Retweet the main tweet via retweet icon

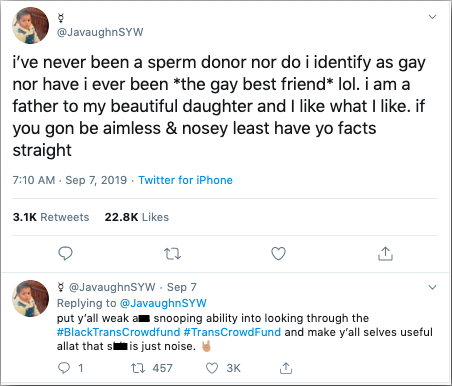point(173,254)
